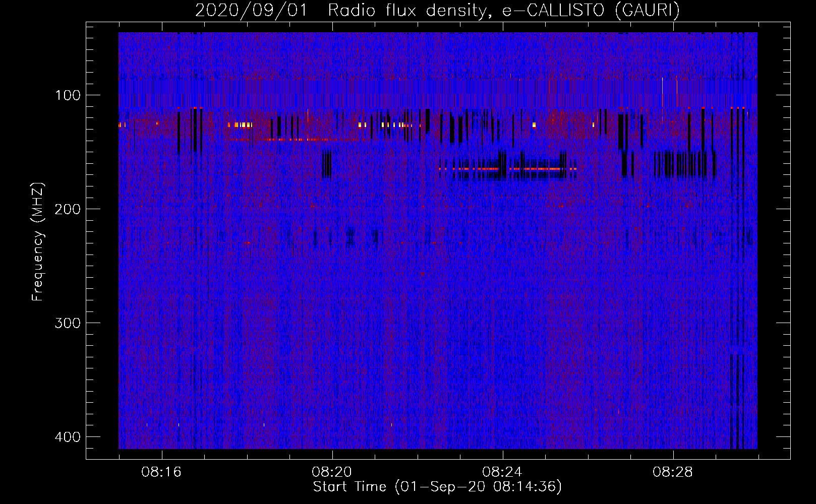Click the 100 frequency tick label
Image resolution: width=816 pixels, height=504 pixels.
click(68, 95)
